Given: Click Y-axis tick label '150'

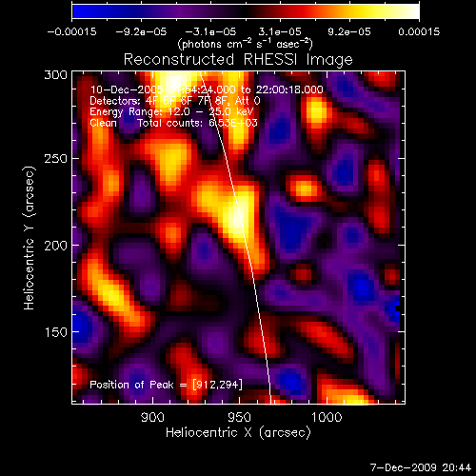Looking at the screenshot, I should point(55,332).
